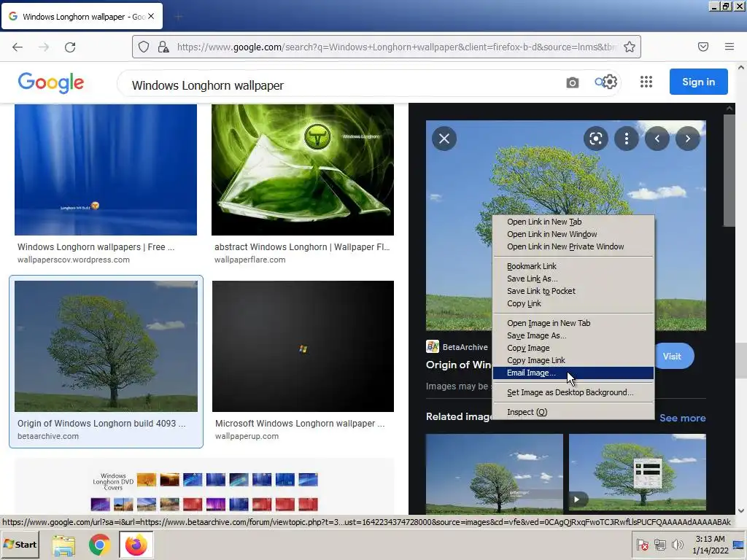Choose Email Image... entry
This screenshot has height=560, width=747.
pos(573,373)
